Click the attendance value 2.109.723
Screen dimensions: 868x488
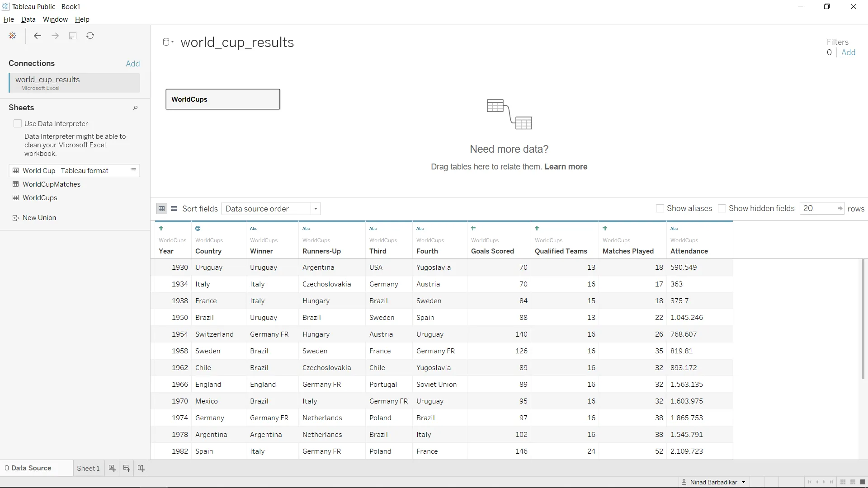[686, 451]
